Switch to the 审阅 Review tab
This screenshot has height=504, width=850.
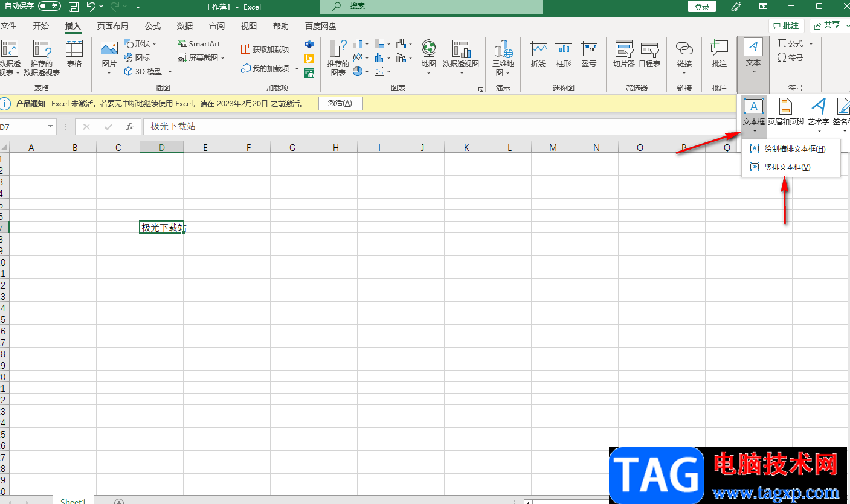click(x=217, y=26)
